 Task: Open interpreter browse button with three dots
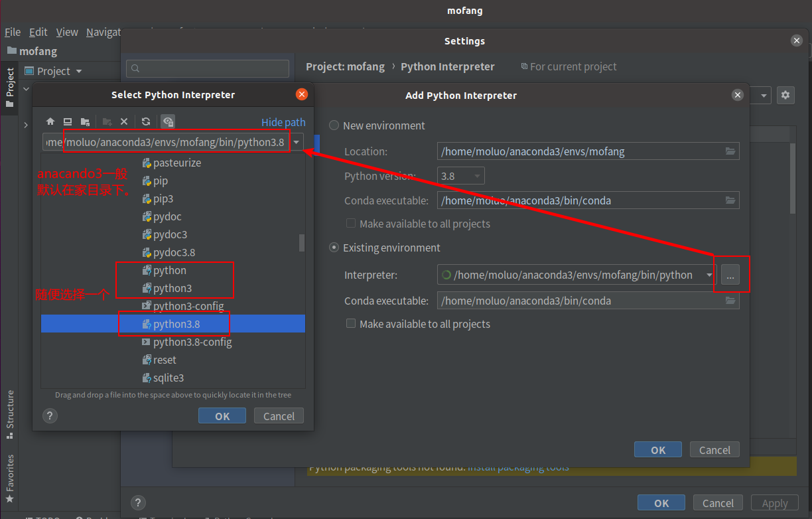[730, 275]
